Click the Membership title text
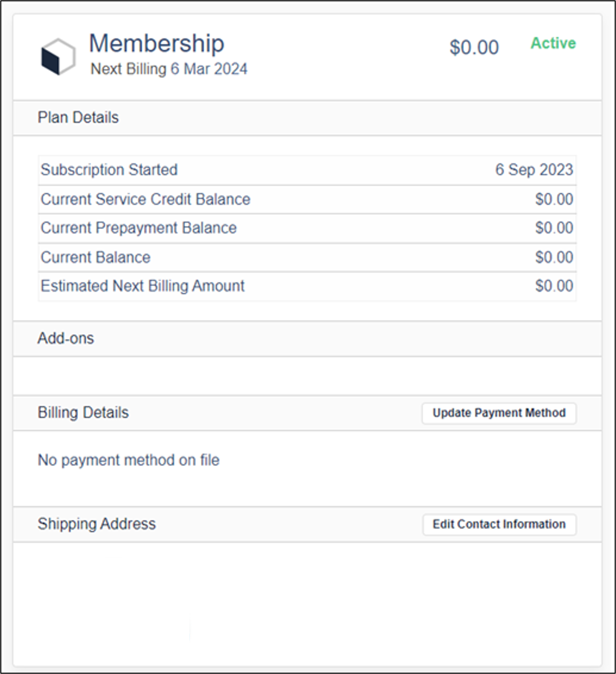Viewport: 616px width, 674px height. [x=157, y=44]
